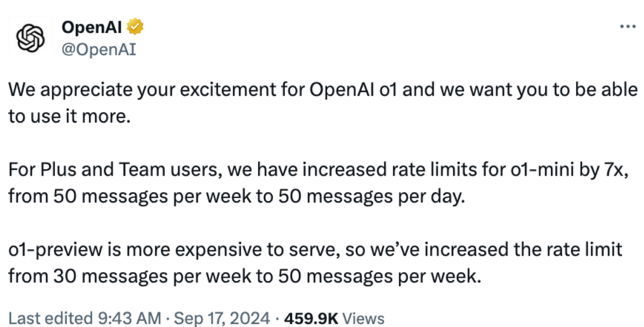This screenshot has height=327, width=644.
Task: Click the Sep 17, 2024 date
Action: (222, 318)
